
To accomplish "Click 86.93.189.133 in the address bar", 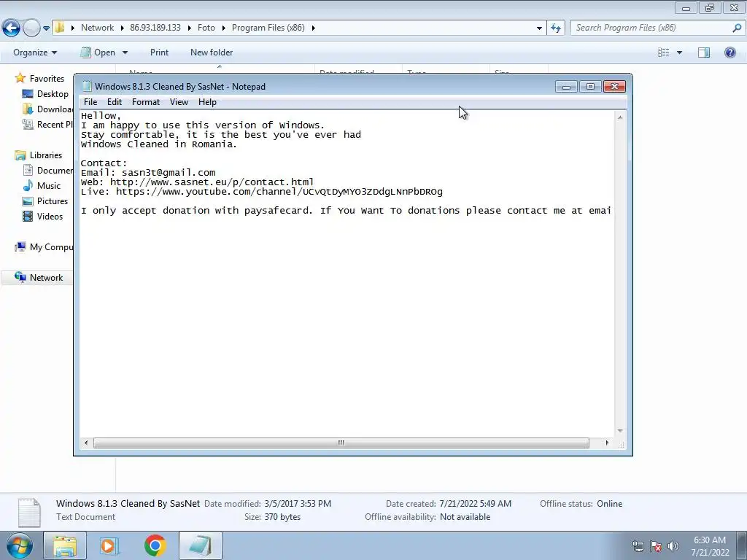I will tap(155, 28).
